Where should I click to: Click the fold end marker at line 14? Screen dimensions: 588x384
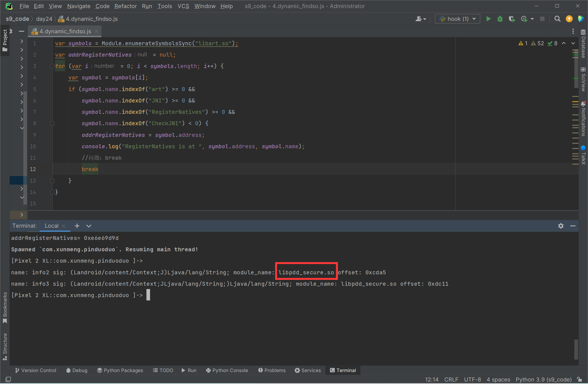click(52, 192)
